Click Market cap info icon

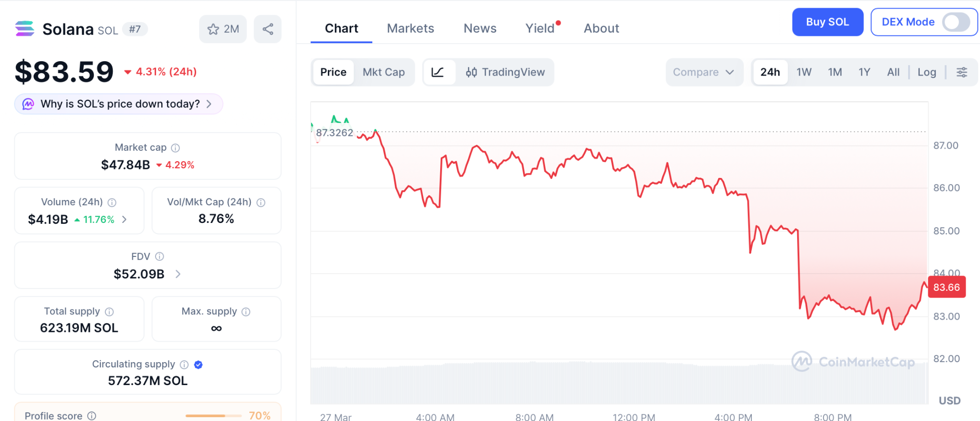click(176, 148)
